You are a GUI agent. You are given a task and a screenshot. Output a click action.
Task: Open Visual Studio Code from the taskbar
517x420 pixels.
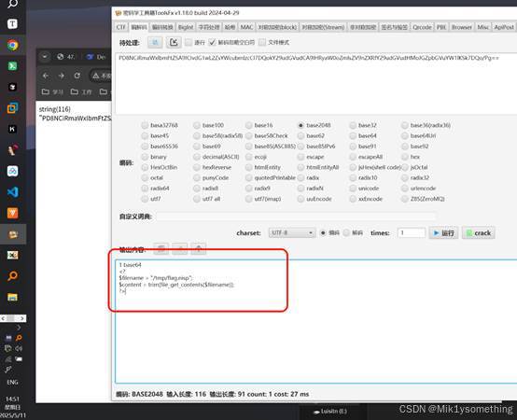pyautogui.click(x=12, y=192)
